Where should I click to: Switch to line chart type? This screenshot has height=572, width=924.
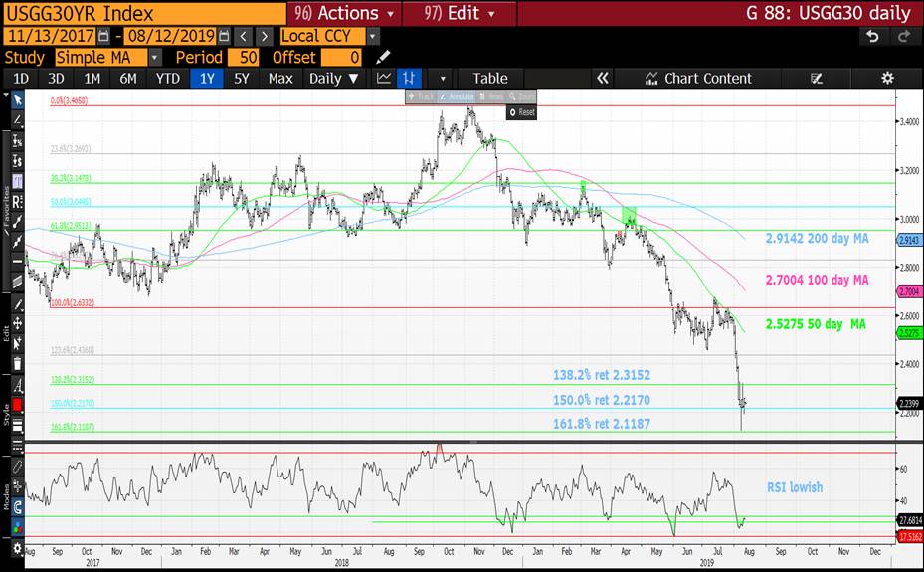click(384, 78)
